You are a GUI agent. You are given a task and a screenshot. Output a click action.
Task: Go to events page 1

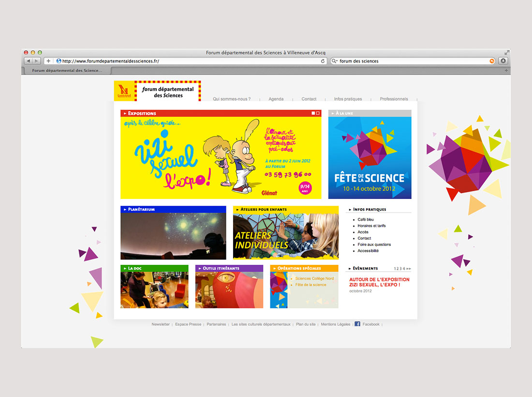point(395,269)
